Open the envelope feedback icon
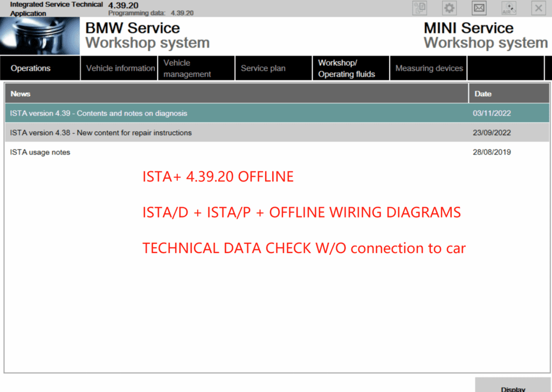 click(479, 8)
